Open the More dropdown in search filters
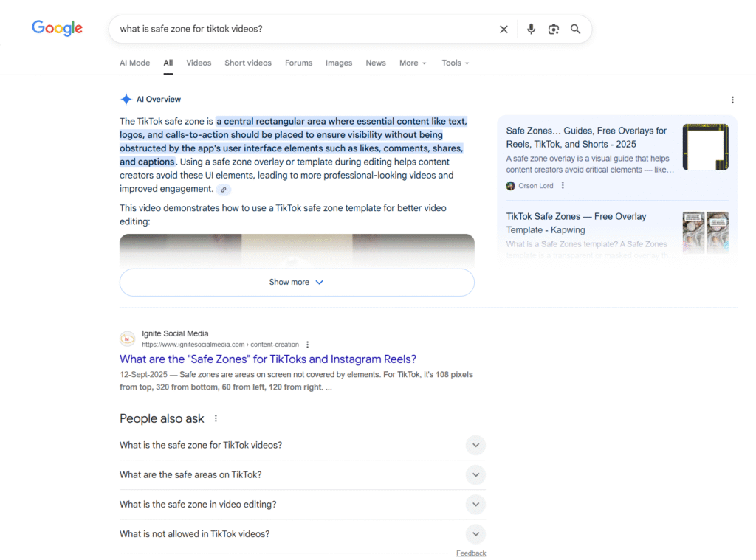Viewport: 756px width, 560px height. pos(413,63)
